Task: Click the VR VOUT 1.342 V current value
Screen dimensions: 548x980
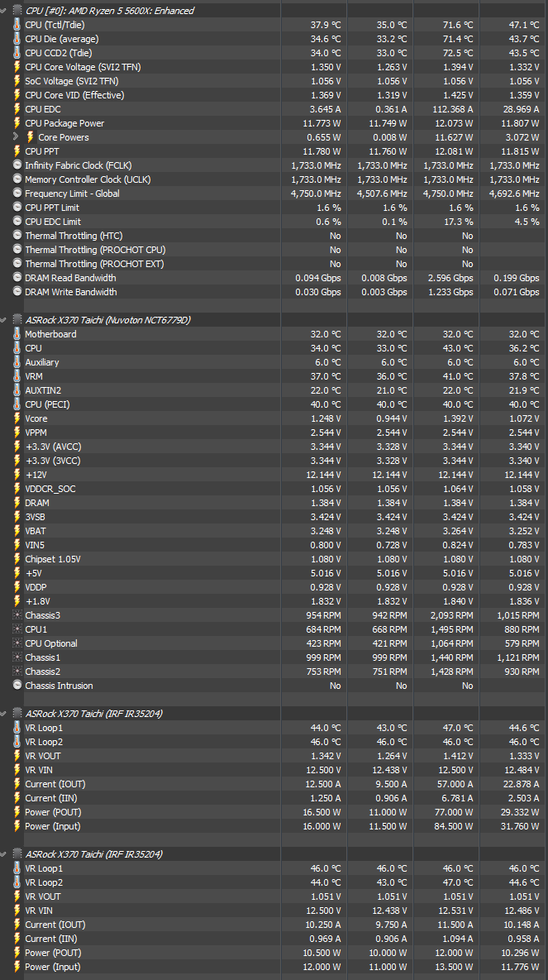Action: click(x=326, y=756)
